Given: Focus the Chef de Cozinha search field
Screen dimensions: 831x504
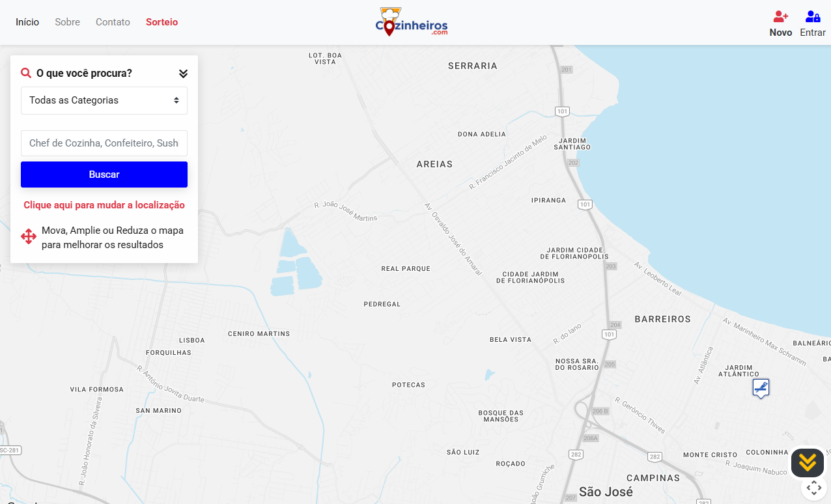Looking at the screenshot, I should click(x=104, y=143).
